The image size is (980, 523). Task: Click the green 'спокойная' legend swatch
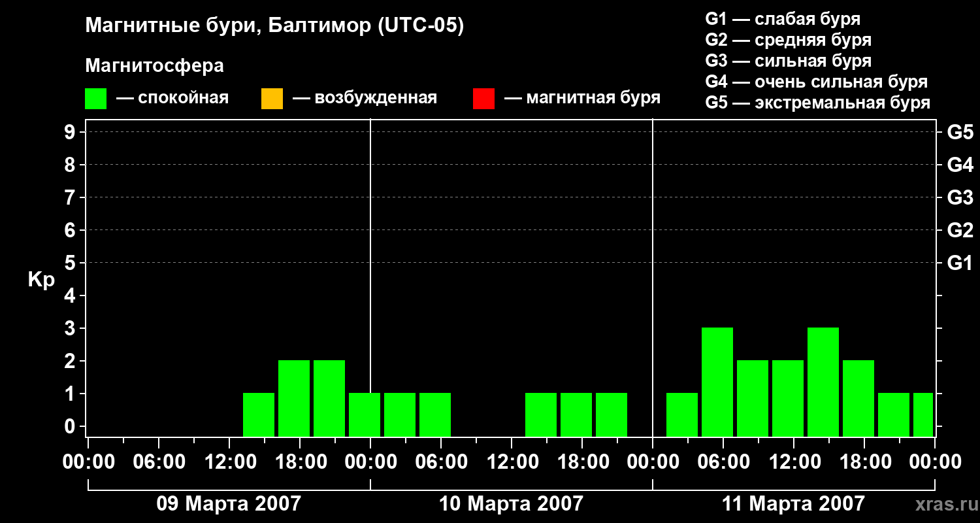tap(96, 99)
